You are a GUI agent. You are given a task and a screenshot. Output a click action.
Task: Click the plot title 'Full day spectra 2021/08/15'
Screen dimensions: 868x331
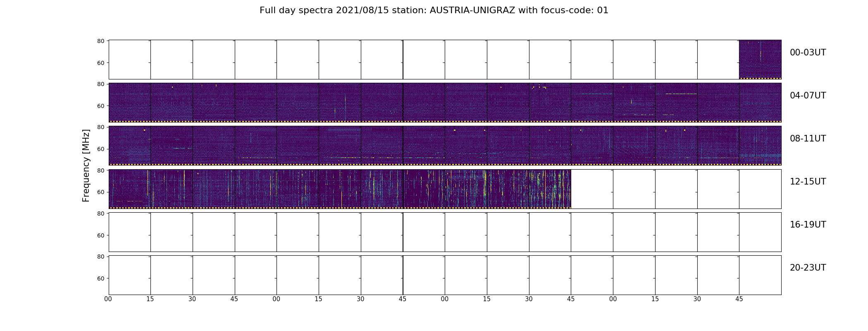tap(434, 10)
